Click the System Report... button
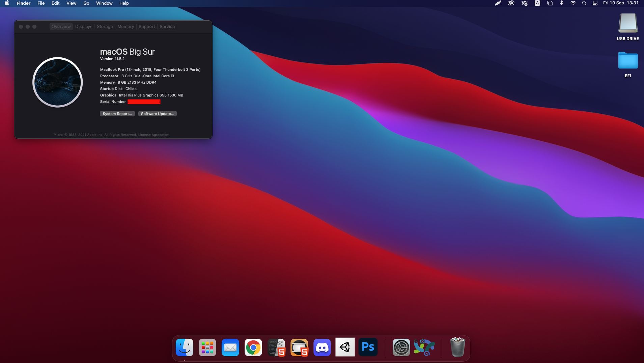Viewport: 644px width, 363px height. click(x=117, y=114)
